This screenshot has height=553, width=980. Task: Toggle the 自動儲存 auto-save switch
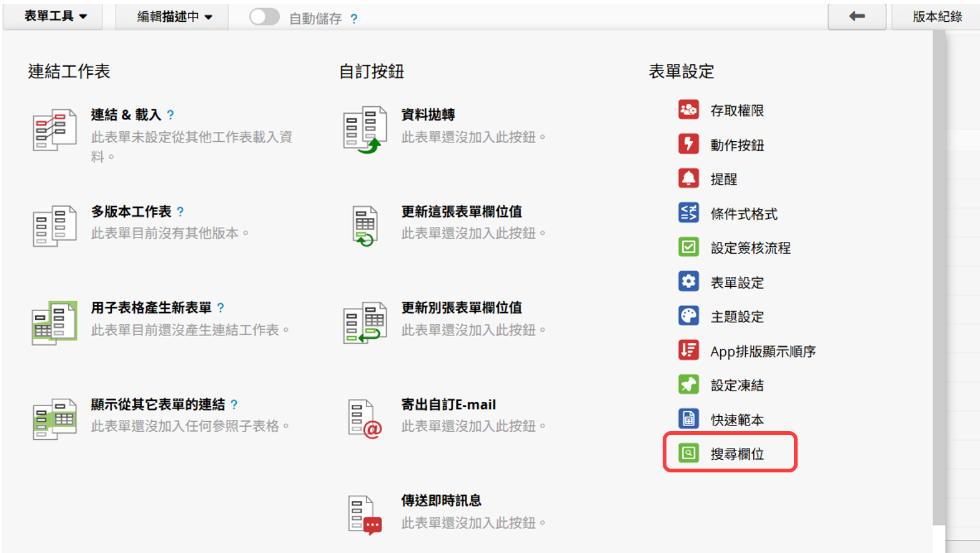pos(264,17)
